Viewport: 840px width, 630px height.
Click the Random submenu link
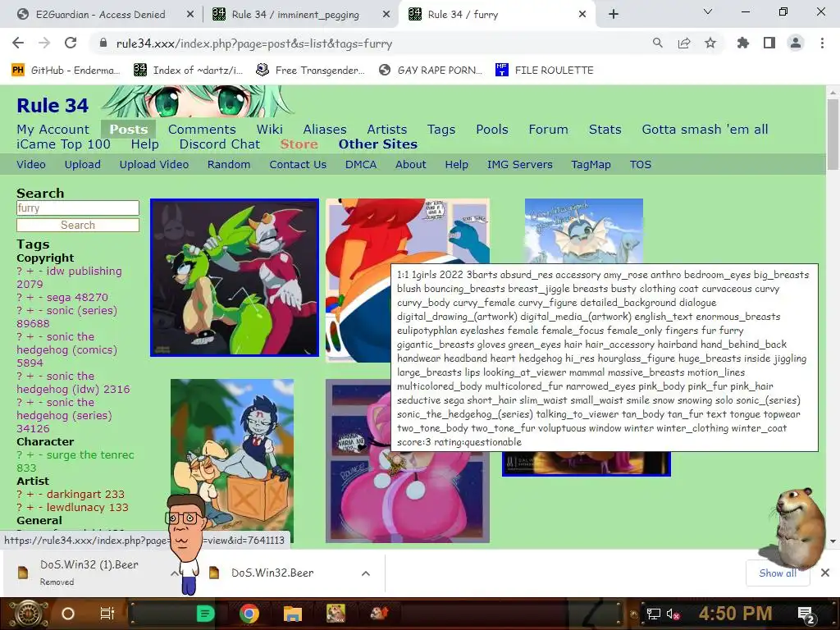[229, 164]
